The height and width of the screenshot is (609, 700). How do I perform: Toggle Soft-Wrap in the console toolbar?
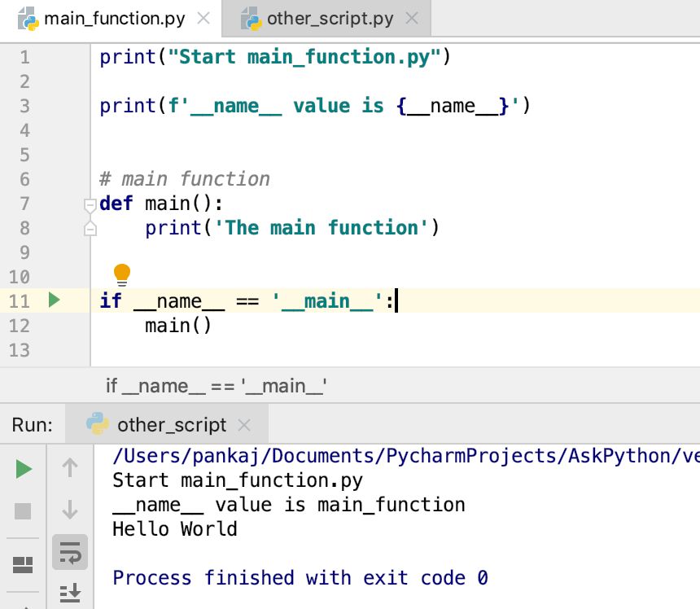70,552
